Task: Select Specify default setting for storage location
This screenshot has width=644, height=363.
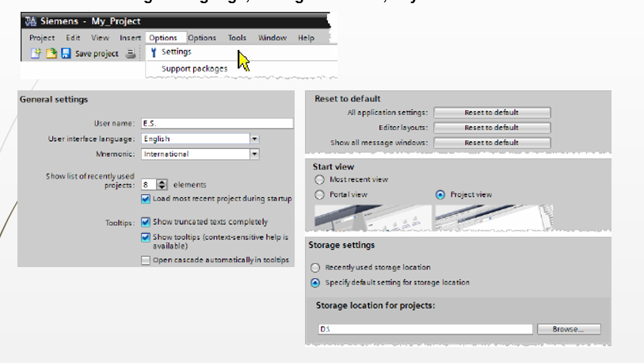Action: pos(315,283)
